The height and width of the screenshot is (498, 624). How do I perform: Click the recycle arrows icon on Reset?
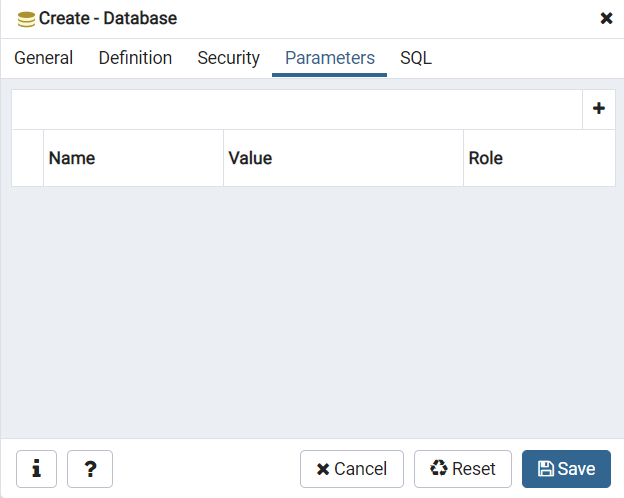pyautogui.click(x=439, y=468)
